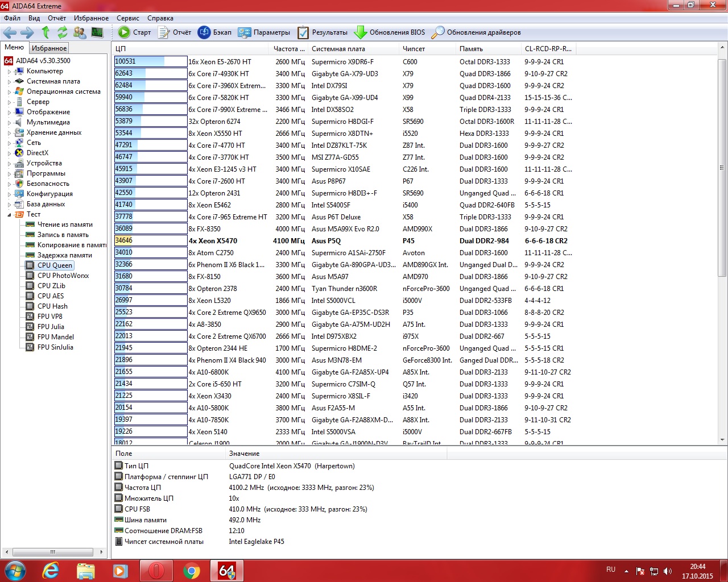This screenshot has width=728, height=582.
Task: Sort by the Чипсет column header
Action: tap(427, 49)
